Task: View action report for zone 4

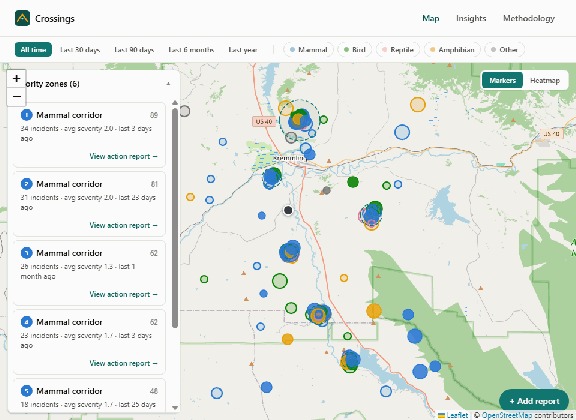Action: (x=123, y=363)
